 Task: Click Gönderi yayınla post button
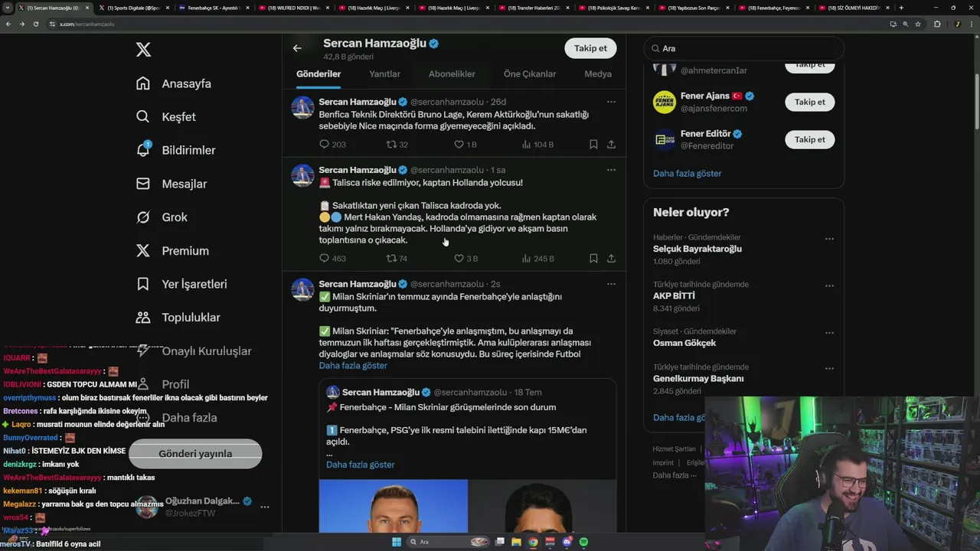195,454
